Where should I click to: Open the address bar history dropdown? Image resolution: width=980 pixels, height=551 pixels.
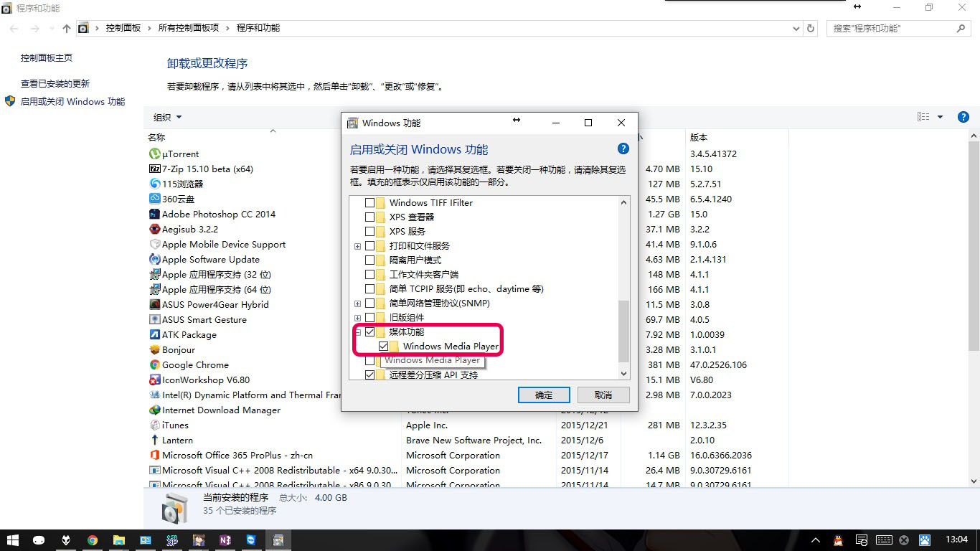796,28
